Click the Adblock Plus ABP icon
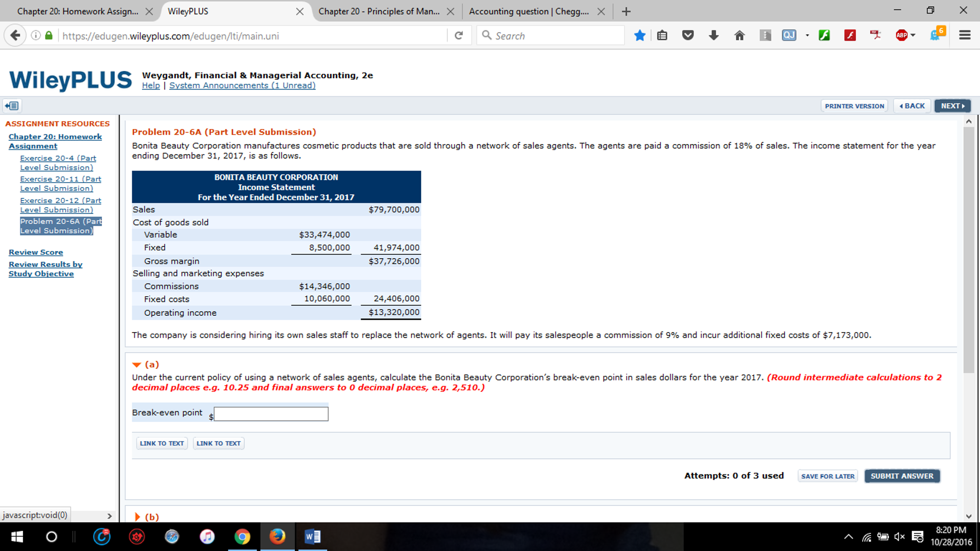The width and height of the screenshot is (980, 551). click(901, 35)
